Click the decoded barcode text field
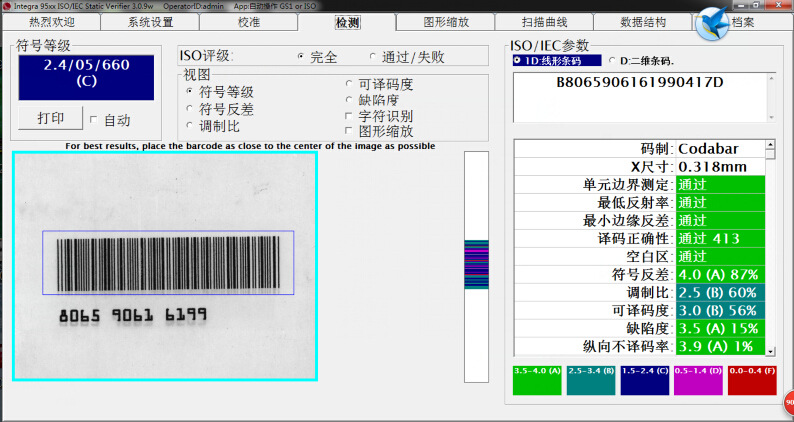 [640, 97]
